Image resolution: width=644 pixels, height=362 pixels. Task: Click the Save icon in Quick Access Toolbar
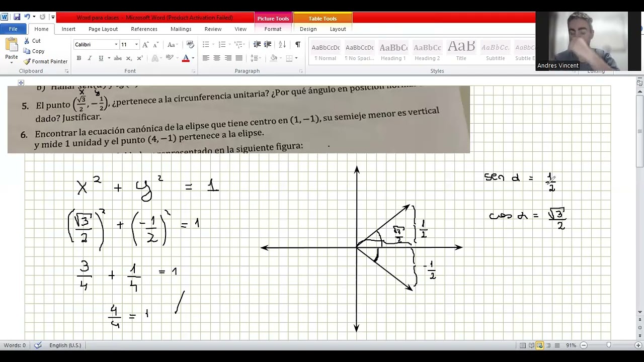click(x=17, y=17)
